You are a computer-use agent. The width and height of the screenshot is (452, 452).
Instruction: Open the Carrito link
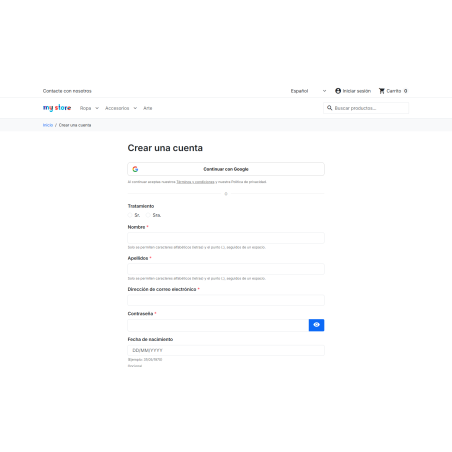coord(394,91)
